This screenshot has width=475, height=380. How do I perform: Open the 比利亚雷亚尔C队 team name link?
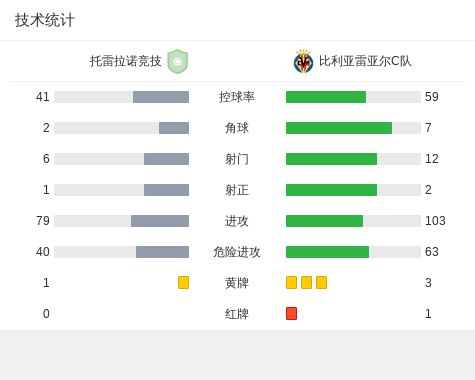pos(365,61)
